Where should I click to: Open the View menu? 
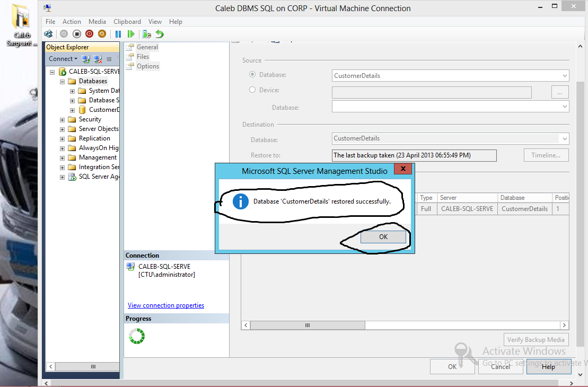[155, 22]
